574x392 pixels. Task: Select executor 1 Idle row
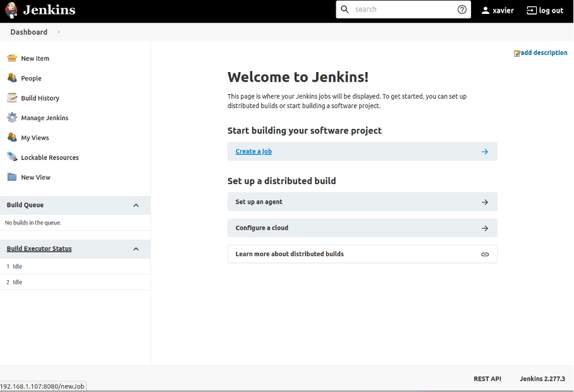75,266
